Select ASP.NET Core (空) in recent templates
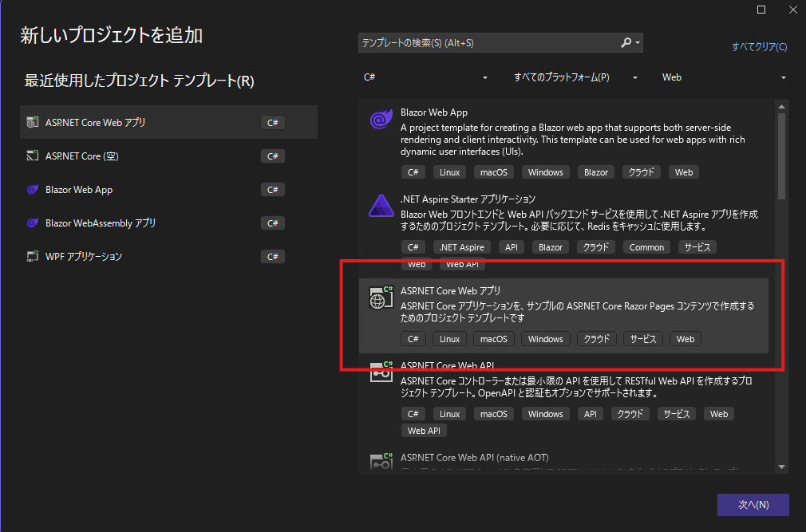Image resolution: width=806 pixels, height=532 pixels. 168,156
